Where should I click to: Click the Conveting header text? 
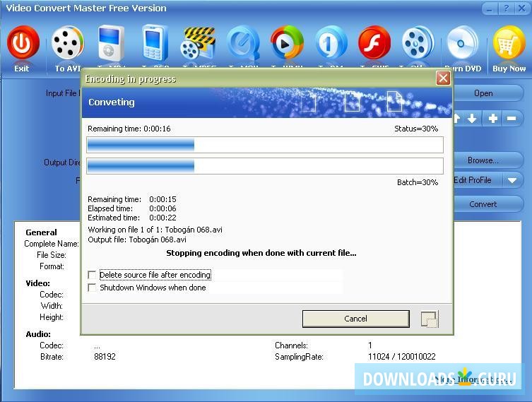click(112, 102)
